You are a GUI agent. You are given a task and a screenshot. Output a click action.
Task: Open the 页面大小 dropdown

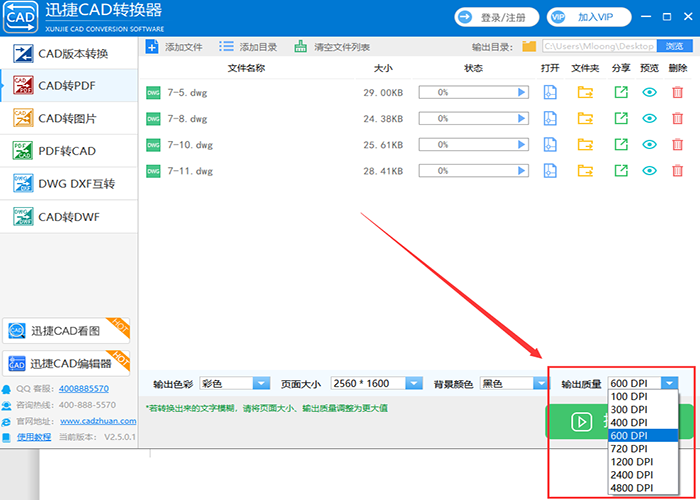tap(376, 383)
